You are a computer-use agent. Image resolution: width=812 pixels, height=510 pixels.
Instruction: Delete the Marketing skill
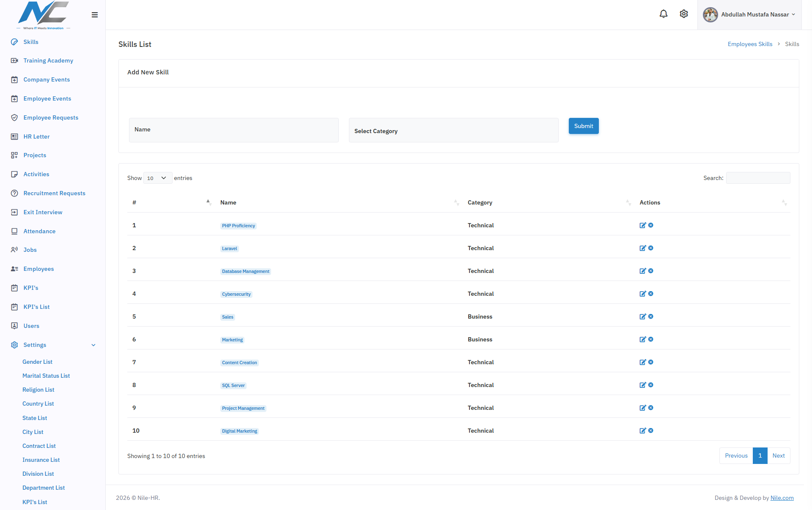click(651, 339)
